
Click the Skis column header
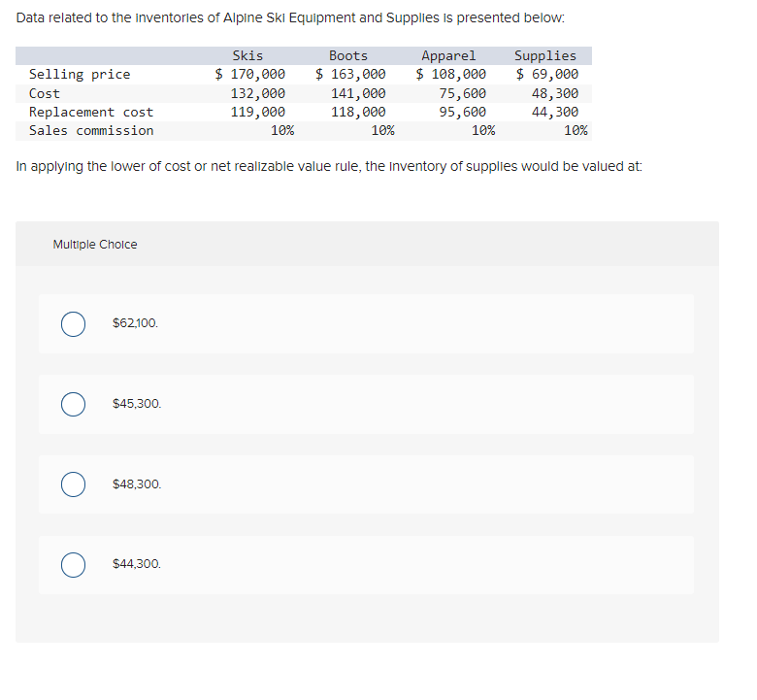[x=247, y=56]
